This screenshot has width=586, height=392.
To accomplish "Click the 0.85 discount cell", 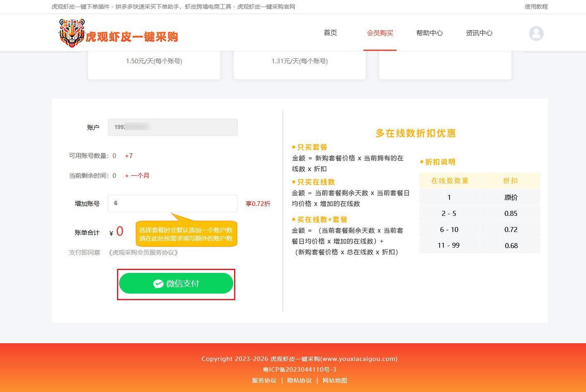I will click(x=511, y=213).
